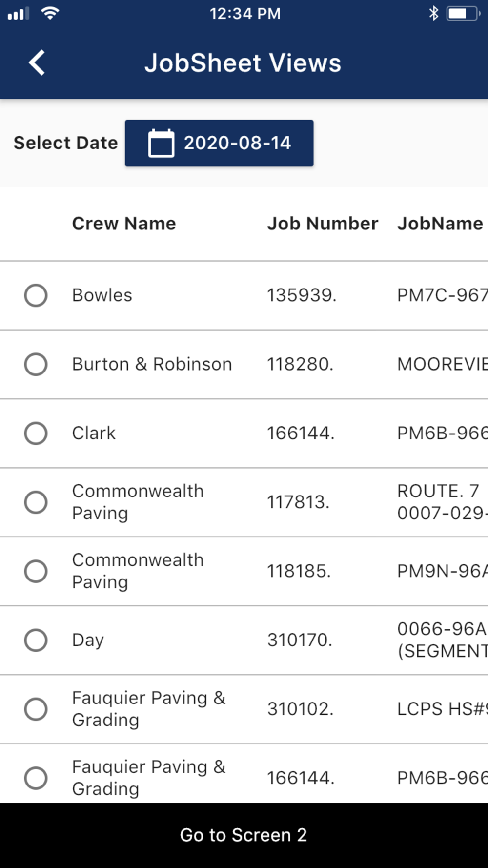The height and width of the screenshot is (868, 488).
Task: Tap the Wi-Fi status icon
Action: point(50,13)
